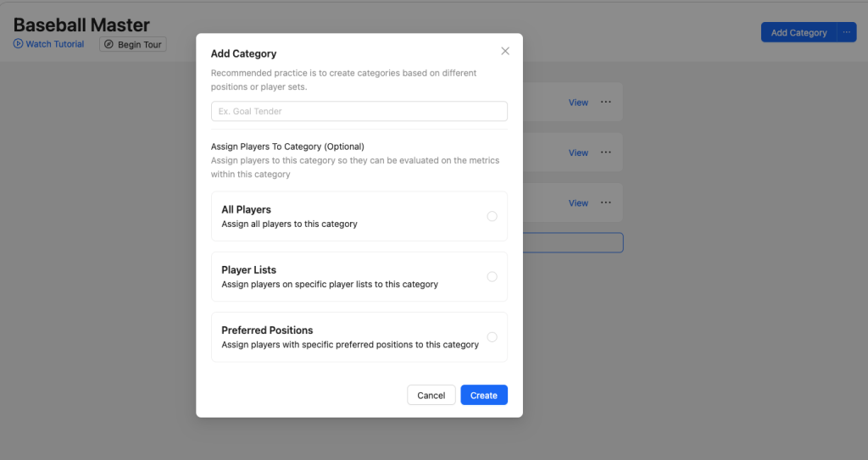
Task: Click the Create button
Action: [484, 395]
